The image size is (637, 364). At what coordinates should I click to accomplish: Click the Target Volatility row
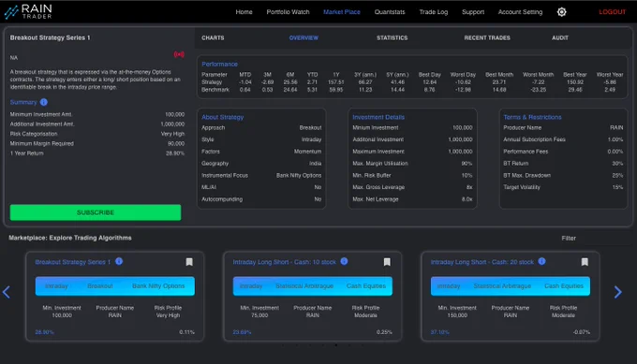pos(563,187)
